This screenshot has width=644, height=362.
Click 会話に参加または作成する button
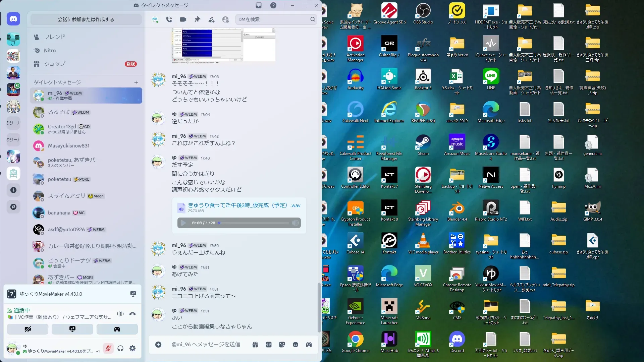pos(86,19)
